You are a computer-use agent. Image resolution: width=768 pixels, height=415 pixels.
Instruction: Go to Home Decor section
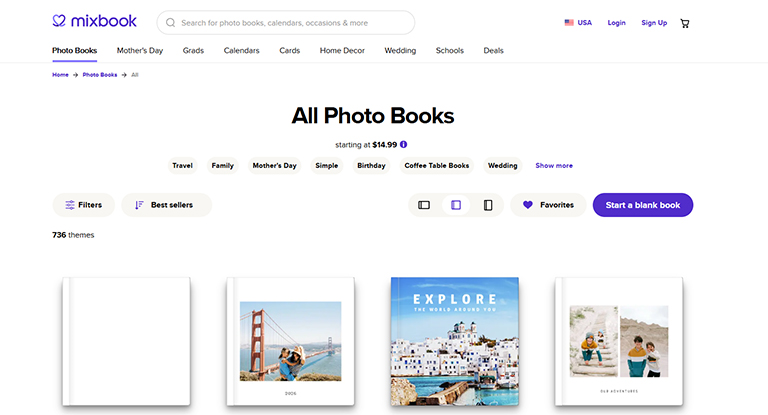pyautogui.click(x=344, y=50)
